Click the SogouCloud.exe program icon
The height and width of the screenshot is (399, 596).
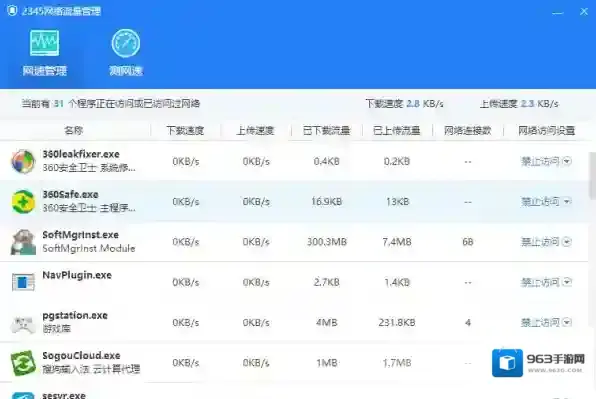point(23,363)
